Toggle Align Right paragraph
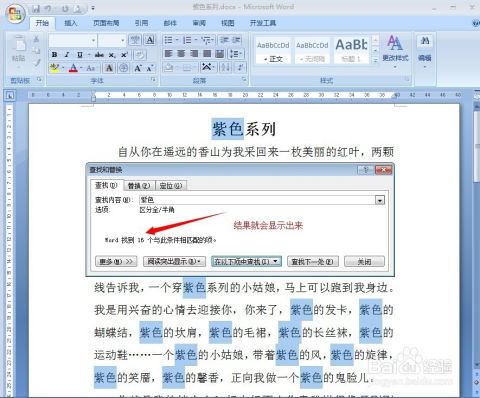This screenshot has height=398, width=480. click(194, 53)
